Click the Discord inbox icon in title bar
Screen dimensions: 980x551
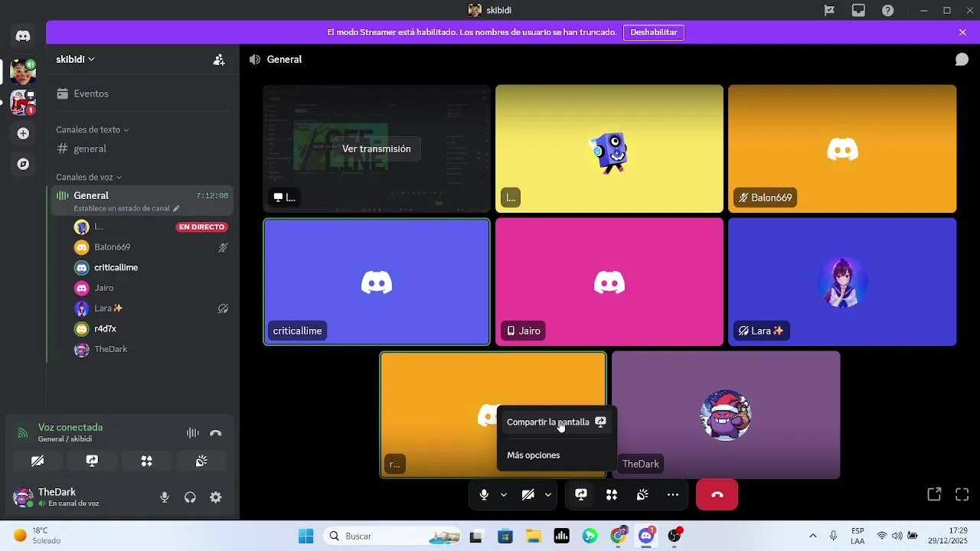tap(858, 11)
